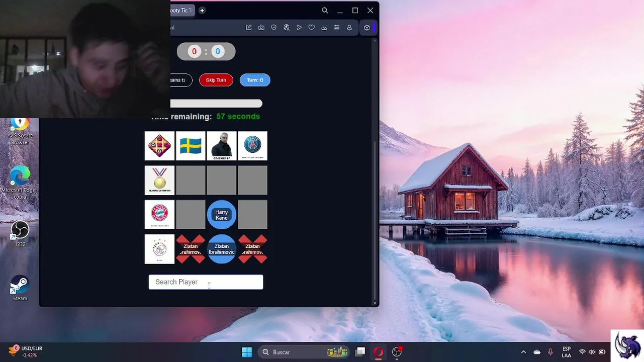Click the Bayern Munich crest row header
Image resolution: width=644 pixels, height=362 pixels.
(x=160, y=215)
